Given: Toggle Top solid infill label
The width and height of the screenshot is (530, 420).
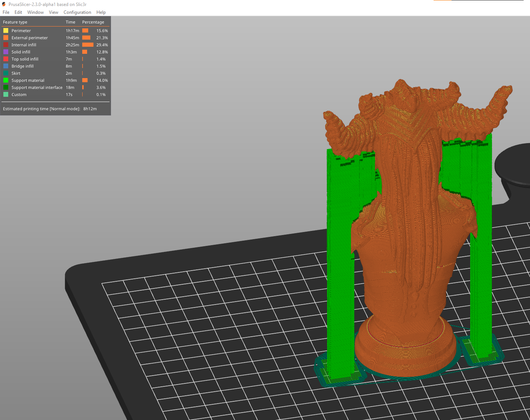Looking at the screenshot, I should 25,59.
